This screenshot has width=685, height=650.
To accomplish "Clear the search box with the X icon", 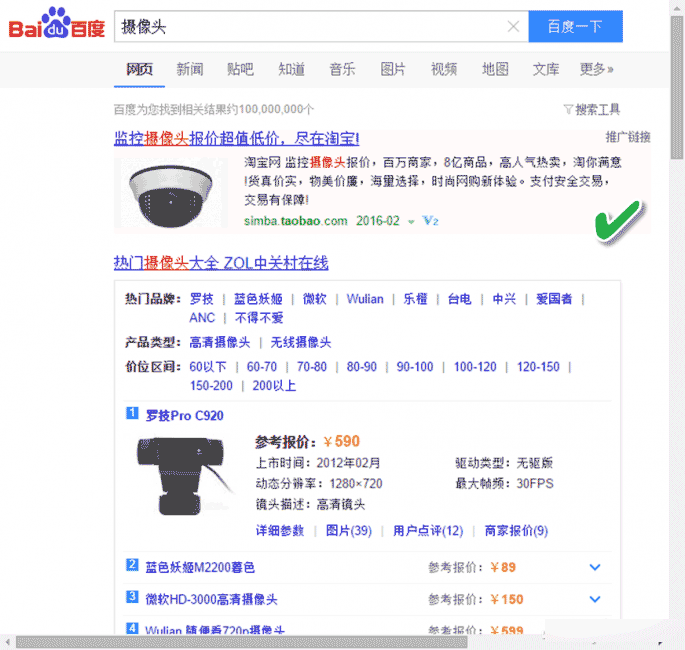I will [x=513, y=27].
